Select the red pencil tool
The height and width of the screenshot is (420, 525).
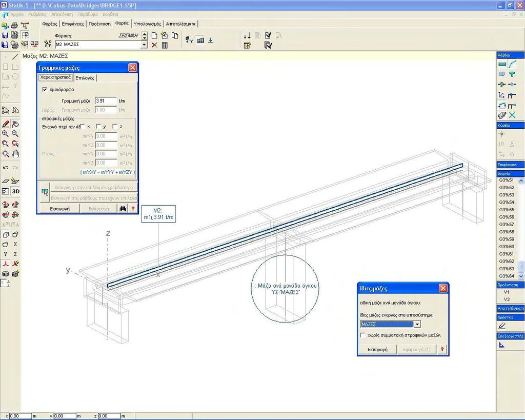click(x=5, y=124)
